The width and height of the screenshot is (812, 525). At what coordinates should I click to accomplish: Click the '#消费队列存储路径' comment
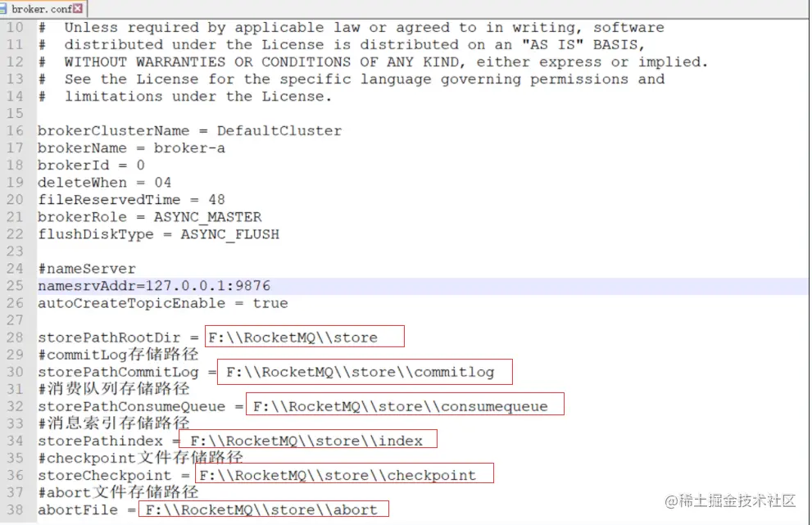click(x=113, y=389)
